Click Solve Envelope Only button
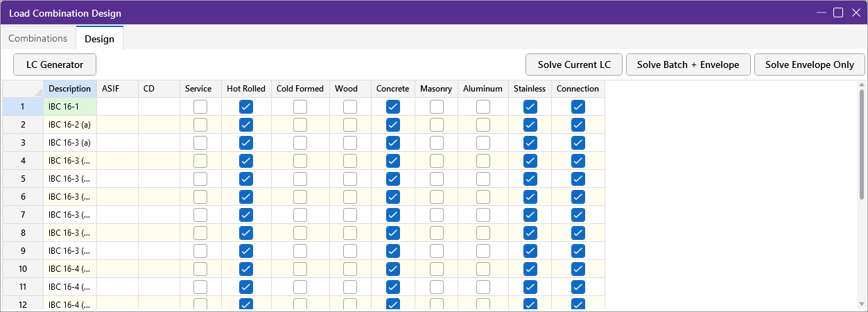The width and height of the screenshot is (868, 312). tap(809, 64)
